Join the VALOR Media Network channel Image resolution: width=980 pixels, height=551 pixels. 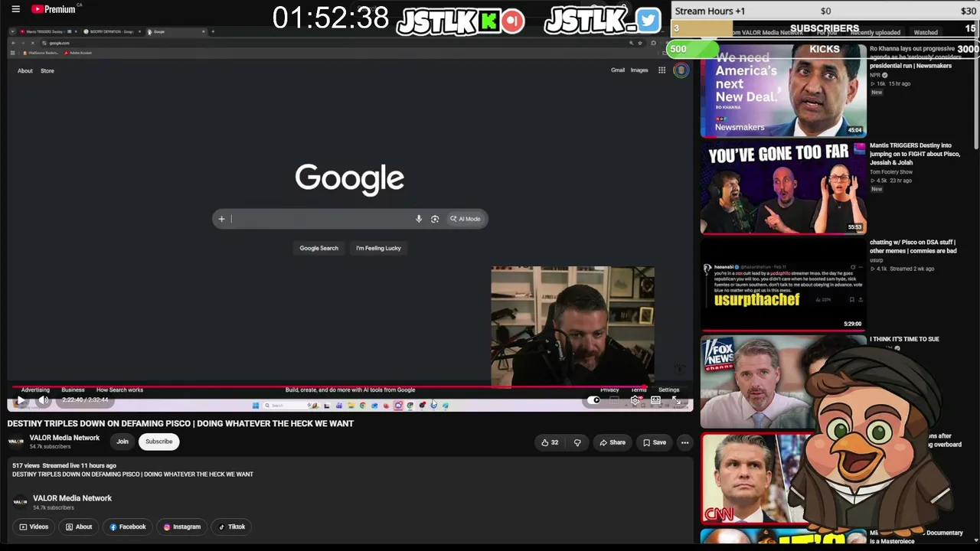[x=122, y=442]
